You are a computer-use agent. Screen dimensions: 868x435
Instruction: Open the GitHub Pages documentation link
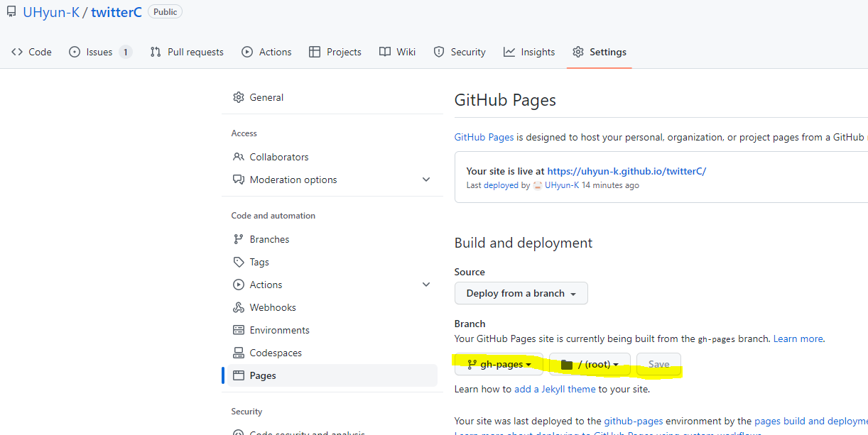[484, 137]
